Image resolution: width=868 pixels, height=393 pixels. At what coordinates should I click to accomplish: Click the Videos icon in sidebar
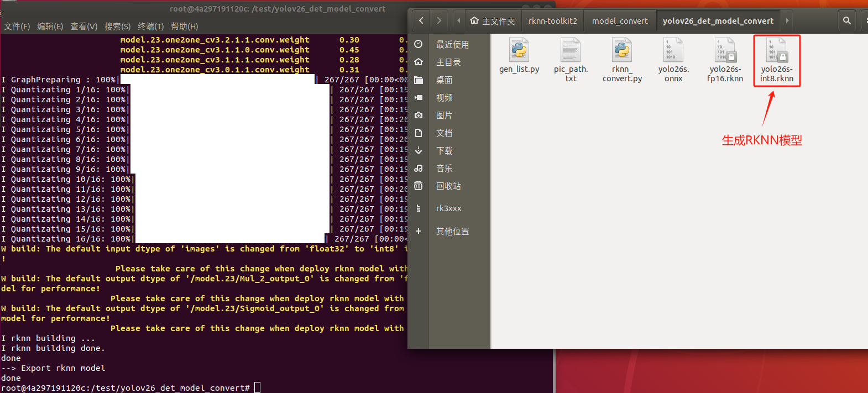pyautogui.click(x=419, y=97)
